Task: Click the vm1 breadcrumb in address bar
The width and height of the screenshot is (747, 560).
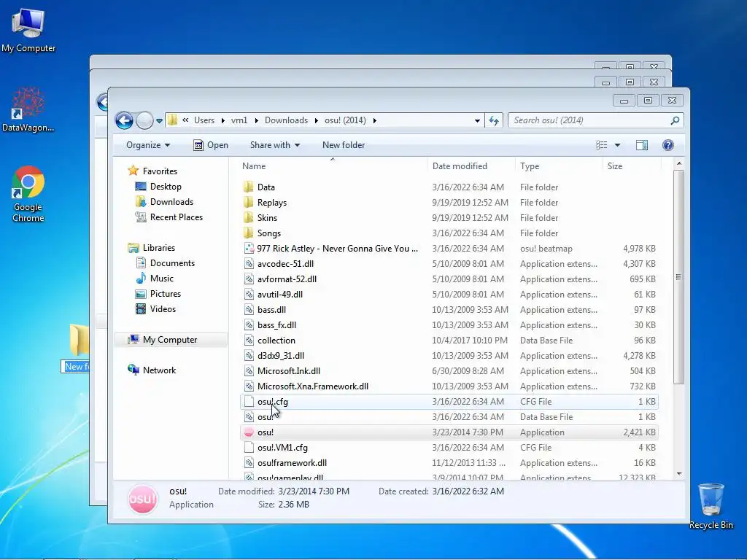Action: tap(239, 120)
